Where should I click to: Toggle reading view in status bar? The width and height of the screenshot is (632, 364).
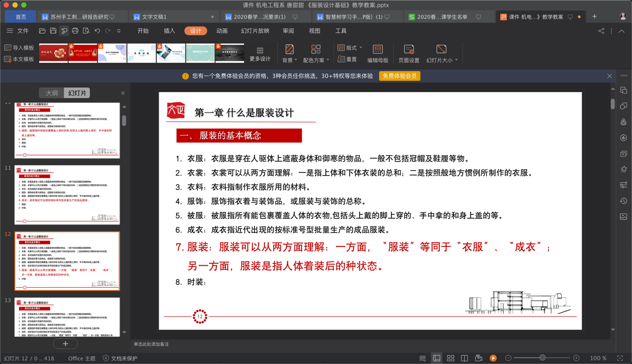coord(464,358)
